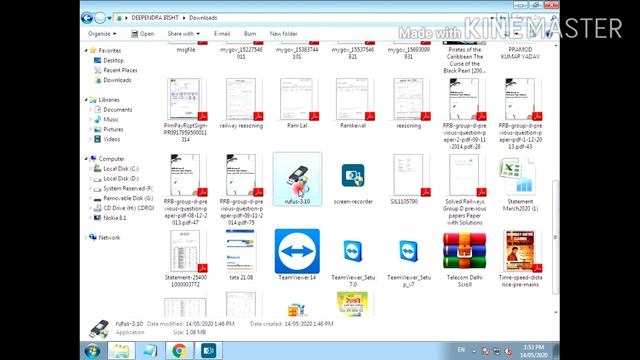Open the Nokia 8.1 device
Image resolution: width=640 pixels, height=360 pixels.
point(115,218)
